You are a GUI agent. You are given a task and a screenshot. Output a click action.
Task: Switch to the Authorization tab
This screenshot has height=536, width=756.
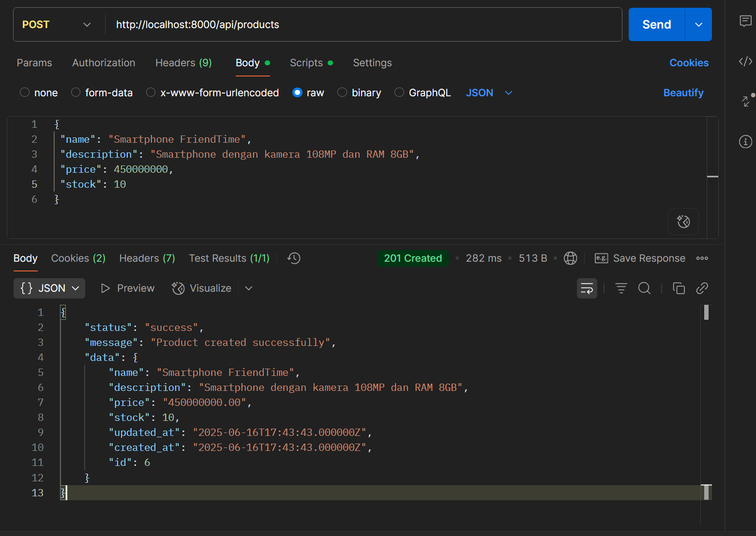(x=104, y=63)
